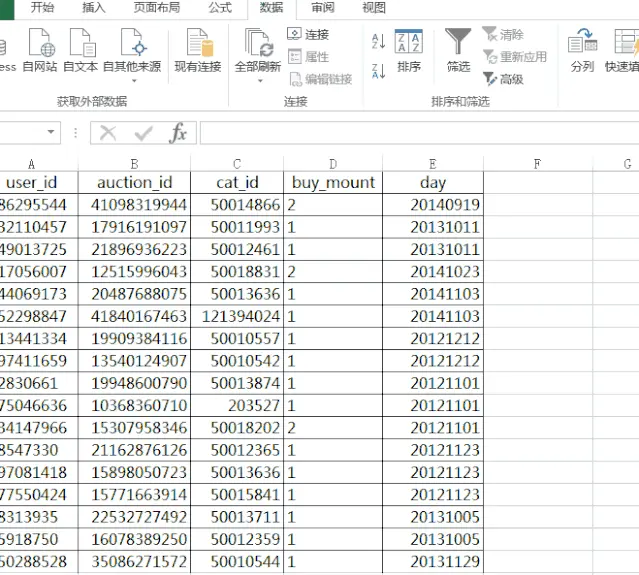
Task: Select cell with 20140919
Action: click(433, 205)
